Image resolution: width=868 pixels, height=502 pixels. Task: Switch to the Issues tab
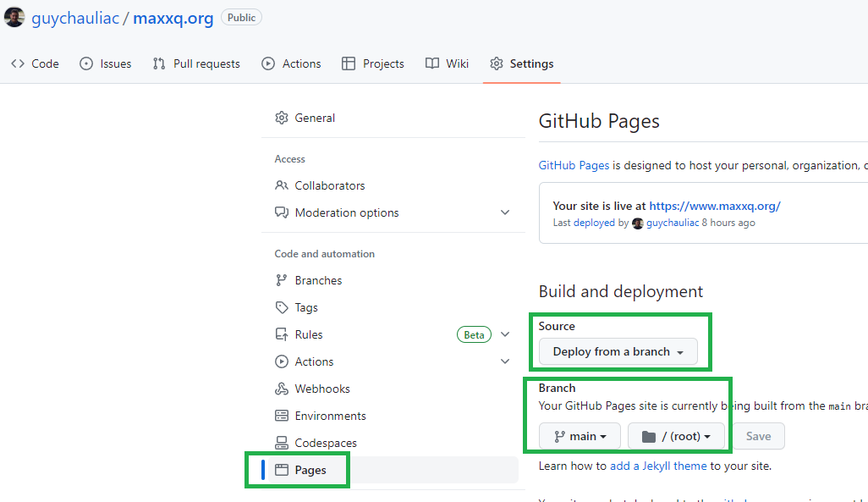[105, 63]
